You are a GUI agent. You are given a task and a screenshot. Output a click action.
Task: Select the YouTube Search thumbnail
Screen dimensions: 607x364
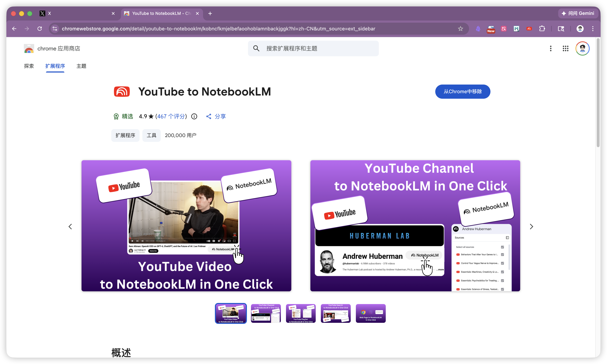click(x=336, y=313)
